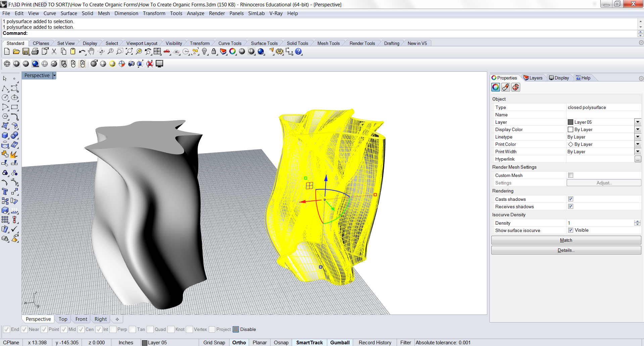Click the red X sphere icon
Screen dimensions: 644x346
point(150,64)
